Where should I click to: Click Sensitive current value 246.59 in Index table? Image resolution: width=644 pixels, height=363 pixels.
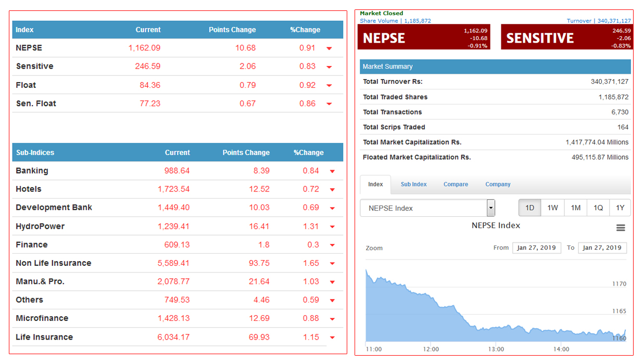pos(147,66)
